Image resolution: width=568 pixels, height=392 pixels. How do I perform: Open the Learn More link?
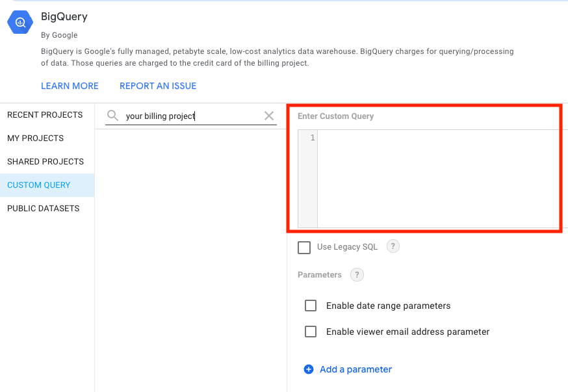(70, 86)
